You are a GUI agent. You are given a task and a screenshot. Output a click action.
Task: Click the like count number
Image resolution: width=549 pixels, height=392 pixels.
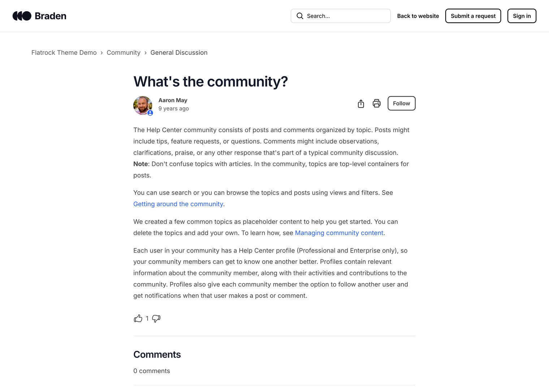click(x=147, y=318)
